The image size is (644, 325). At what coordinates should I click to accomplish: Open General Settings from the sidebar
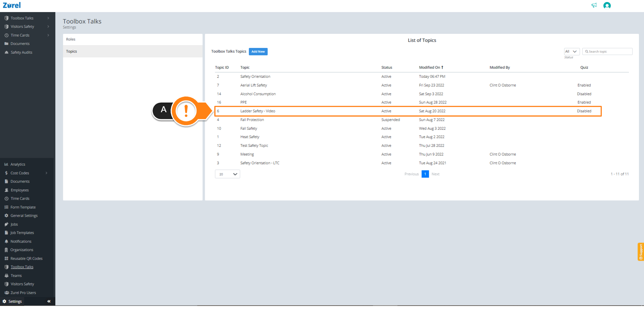[24, 215]
